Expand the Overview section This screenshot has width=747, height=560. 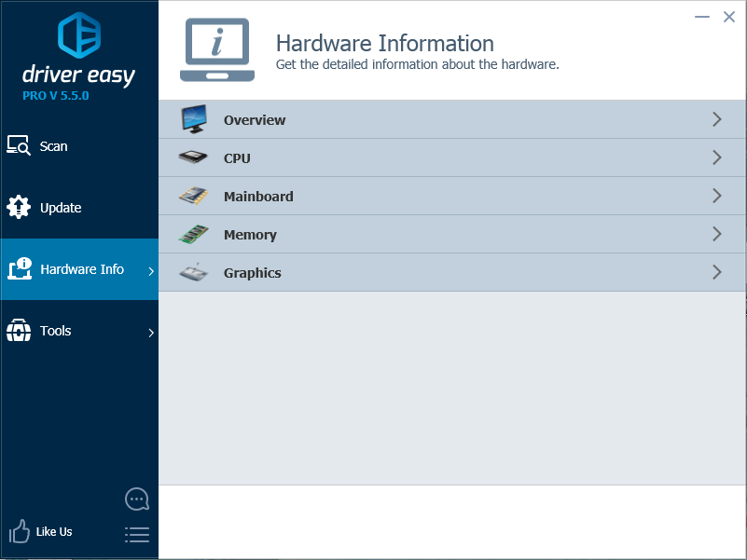pyautogui.click(x=717, y=118)
